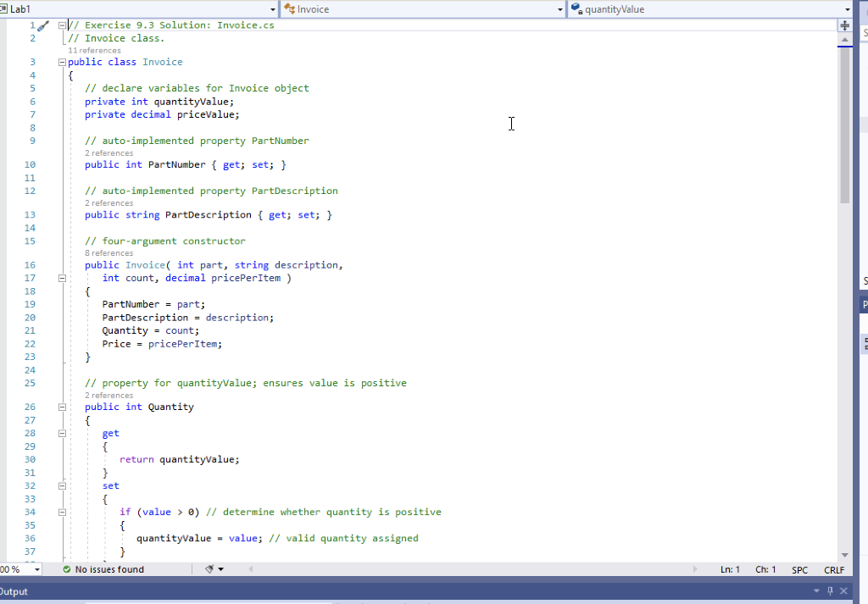
Task: Open the 2 references CodeLens above PartDescription
Action: (x=109, y=203)
